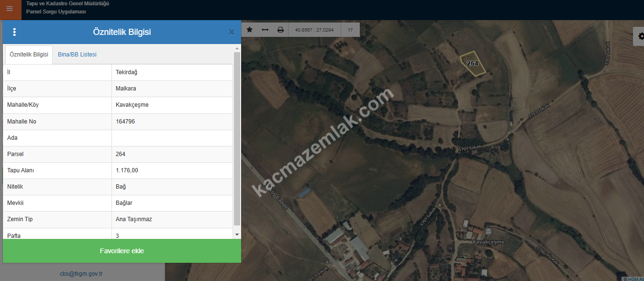The image size is (644, 281).
Task: Click the Nitelik row value Bağ
Action: 121,187
